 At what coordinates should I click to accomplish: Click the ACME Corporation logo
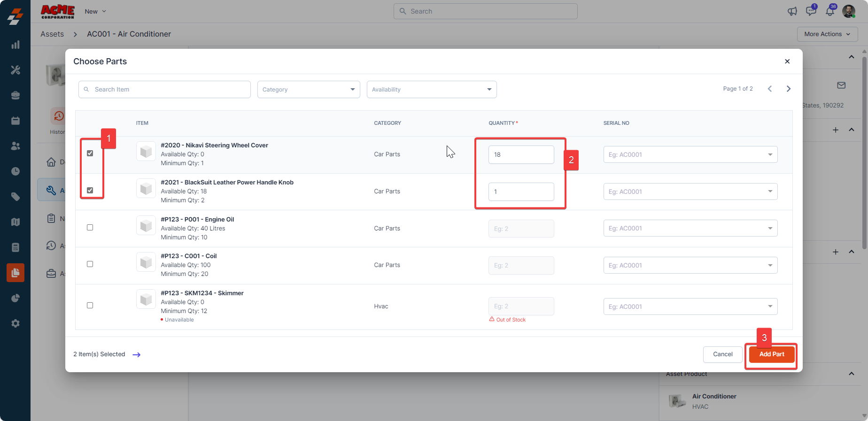click(x=58, y=11)
